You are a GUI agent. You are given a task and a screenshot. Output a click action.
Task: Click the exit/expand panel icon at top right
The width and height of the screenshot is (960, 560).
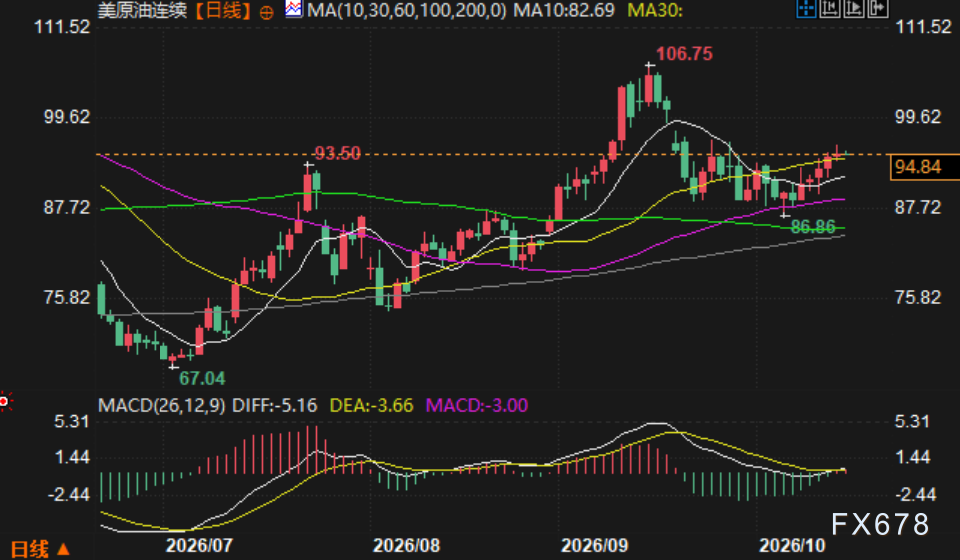click(878, 9)
